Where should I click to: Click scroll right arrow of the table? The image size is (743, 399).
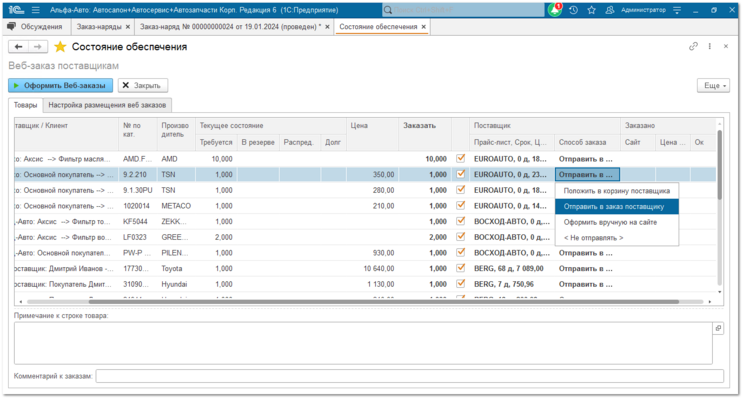710,301
